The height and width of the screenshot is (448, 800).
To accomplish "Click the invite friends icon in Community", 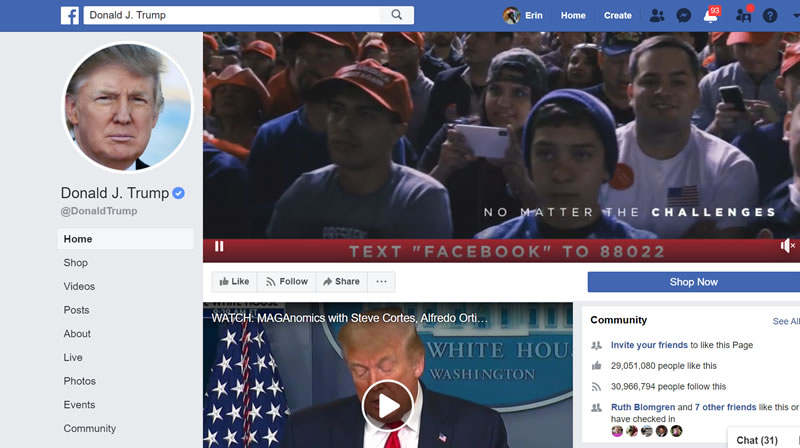I will click(x=596, y=345).
